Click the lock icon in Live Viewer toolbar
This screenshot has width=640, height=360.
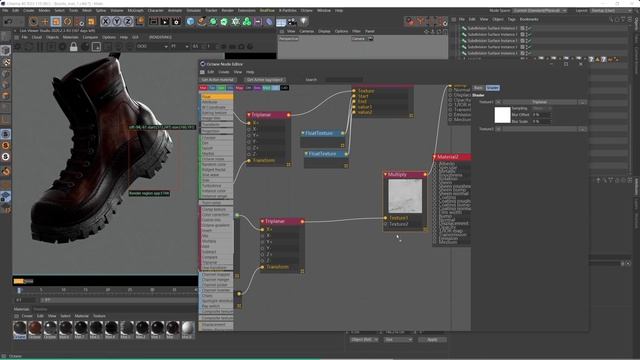point(73,47)
